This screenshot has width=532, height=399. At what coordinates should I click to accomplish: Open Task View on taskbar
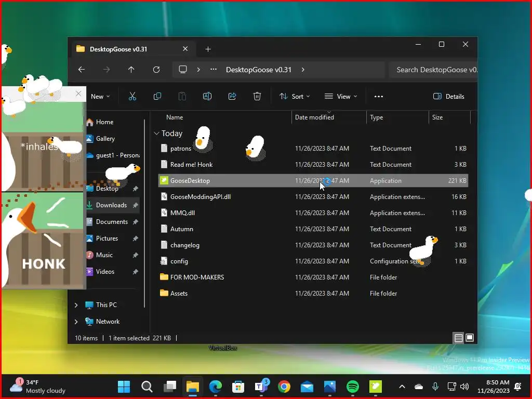170,387
